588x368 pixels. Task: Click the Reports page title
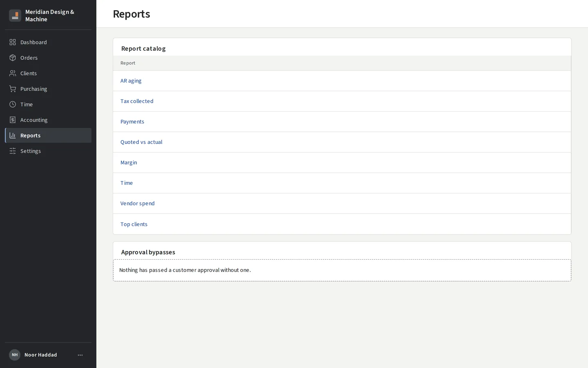click(x=131, y=14)
